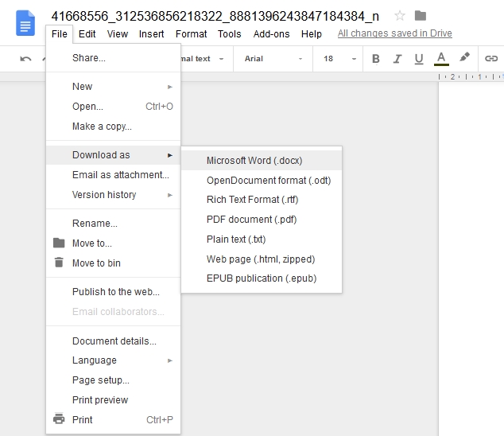Open the Arial font dropdown

tap(273, 59)
